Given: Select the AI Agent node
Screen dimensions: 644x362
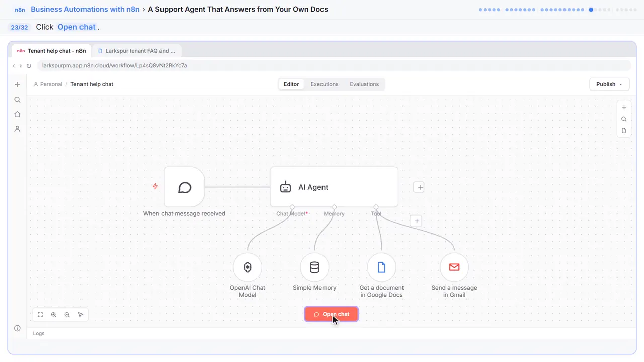Looking at the screenshot, I should [334, 187].
